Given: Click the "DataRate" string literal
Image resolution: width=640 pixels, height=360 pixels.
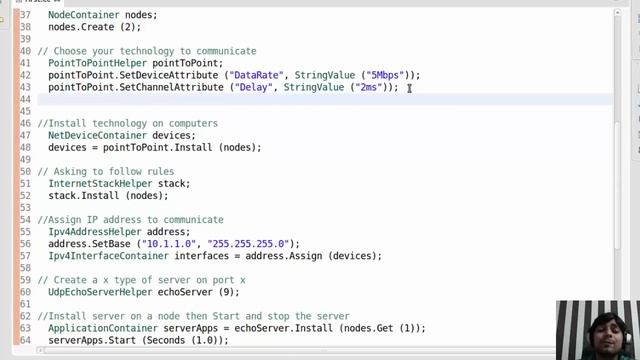Looking at the screenshot, I should 256,75.
